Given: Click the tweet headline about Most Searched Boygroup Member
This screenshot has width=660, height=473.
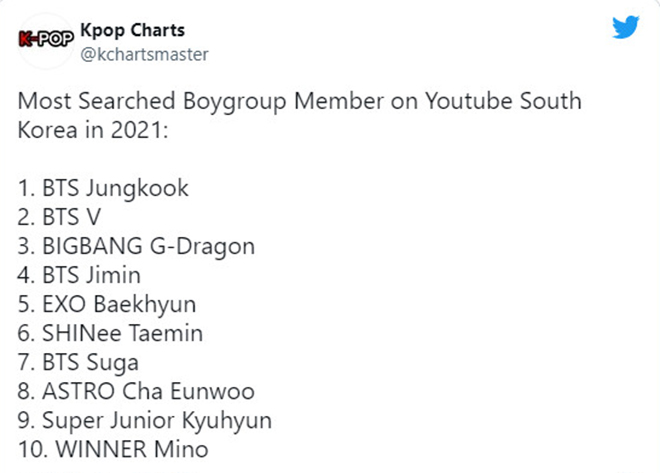Looking at the screenshot, I should (x=299, y=115).
